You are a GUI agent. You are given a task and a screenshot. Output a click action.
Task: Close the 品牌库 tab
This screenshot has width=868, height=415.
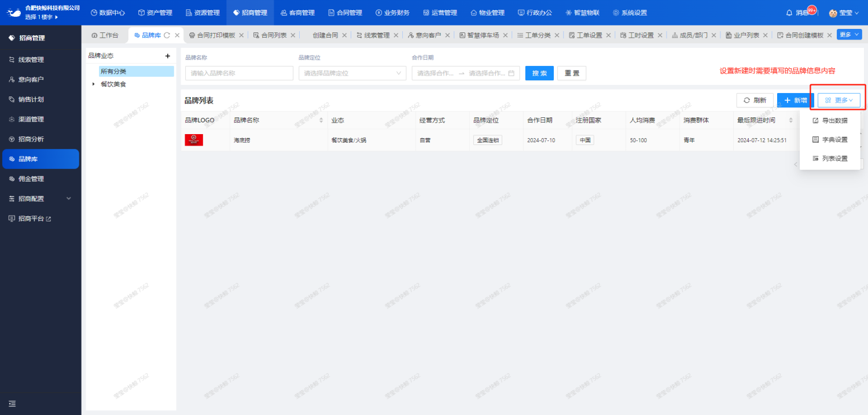pos(177,35)
